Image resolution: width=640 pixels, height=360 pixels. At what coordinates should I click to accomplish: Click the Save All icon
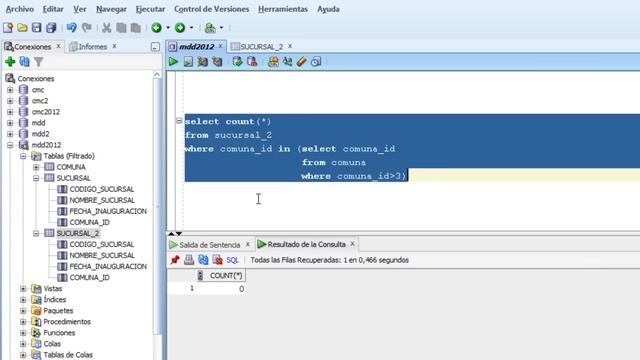pyautogui.click(x=51, y=28)
